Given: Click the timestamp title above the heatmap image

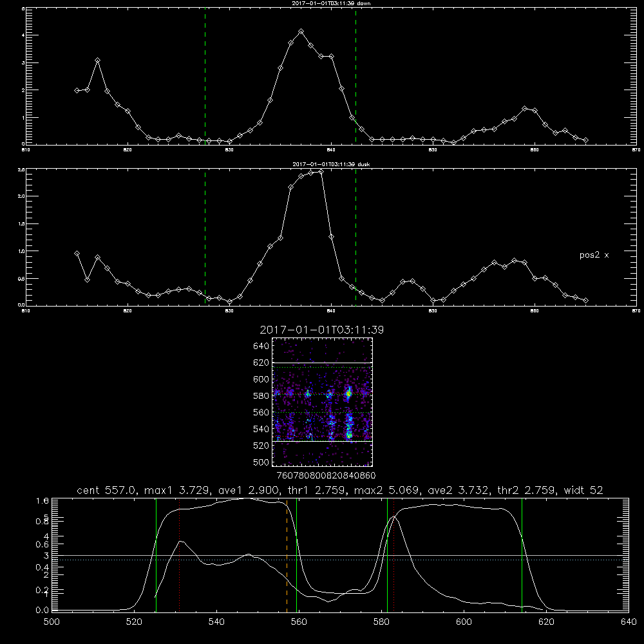Looking at the screenshot, I should tap(322, 330).
